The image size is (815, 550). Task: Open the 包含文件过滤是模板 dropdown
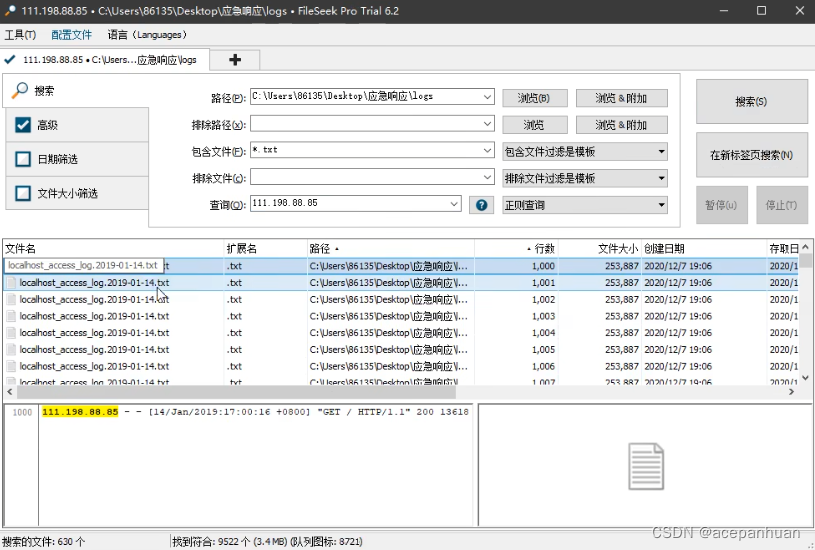(585, 152)
